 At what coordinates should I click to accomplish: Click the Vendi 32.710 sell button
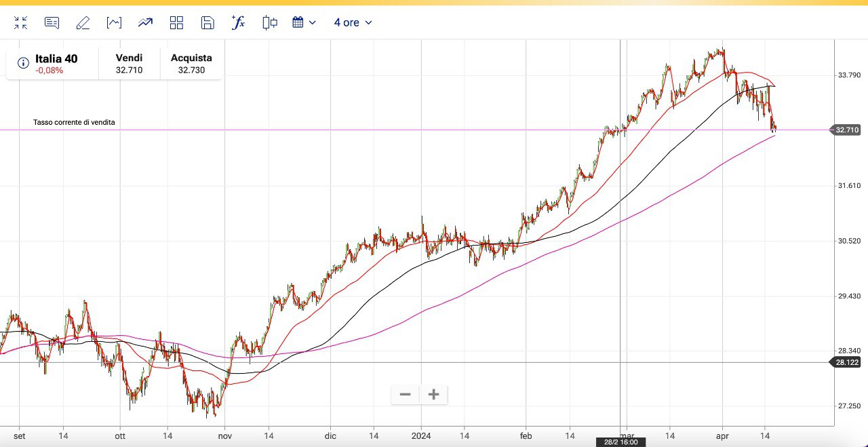(129, 64)
